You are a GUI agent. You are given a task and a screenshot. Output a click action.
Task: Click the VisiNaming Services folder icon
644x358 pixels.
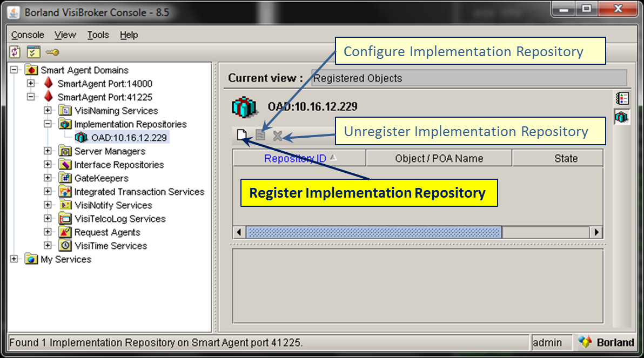65,111
